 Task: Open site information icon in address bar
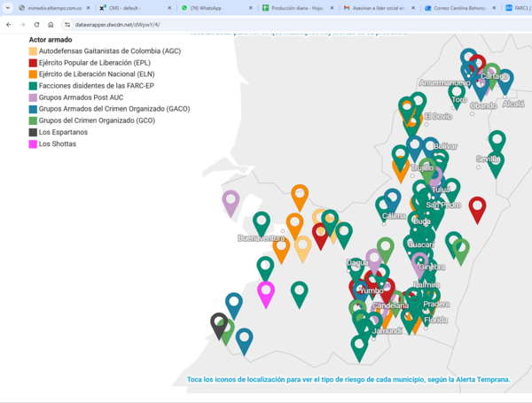(x=66, y=25)
